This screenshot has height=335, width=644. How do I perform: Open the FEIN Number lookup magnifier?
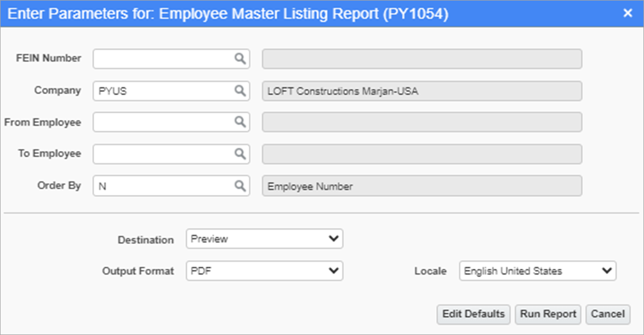click(x=240, y=59)
